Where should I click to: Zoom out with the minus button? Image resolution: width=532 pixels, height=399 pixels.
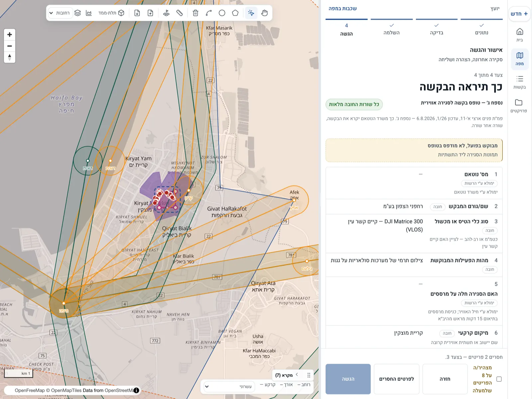(10, 46)
